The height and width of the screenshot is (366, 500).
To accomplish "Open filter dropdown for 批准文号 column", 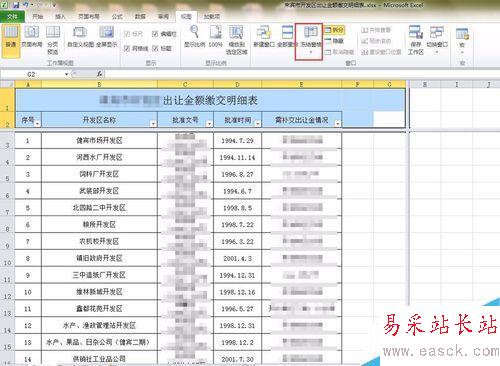I will [x=209, y=124].
